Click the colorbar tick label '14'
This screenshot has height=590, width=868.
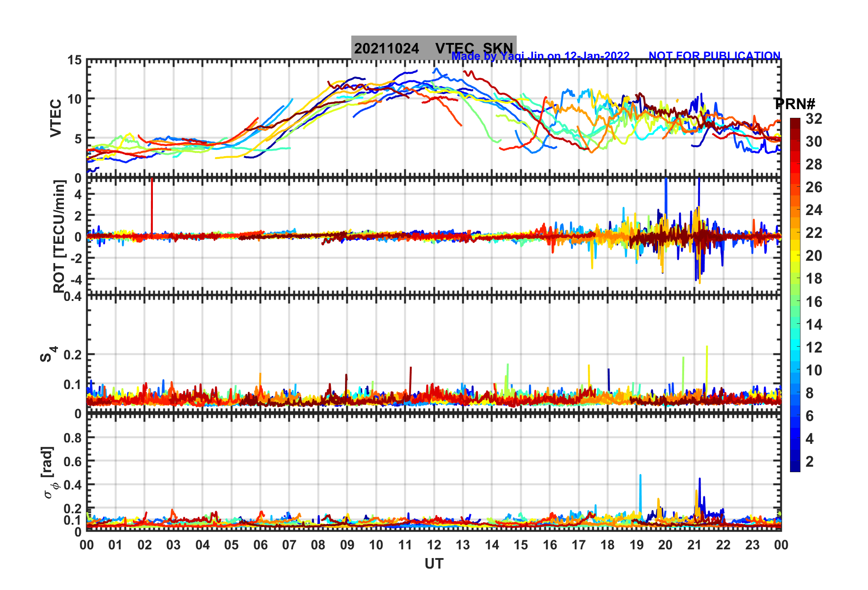[814, 325]
